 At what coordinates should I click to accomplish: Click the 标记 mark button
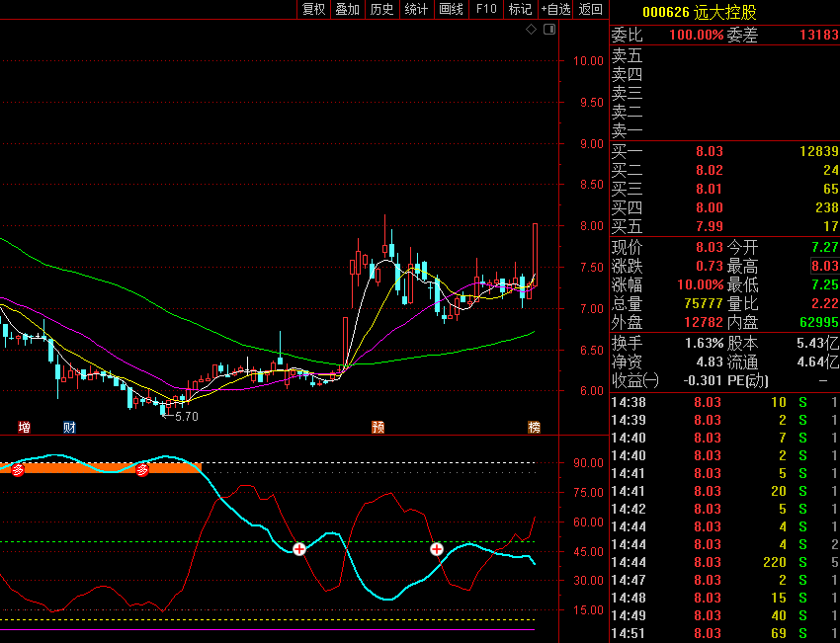point(520,9)
